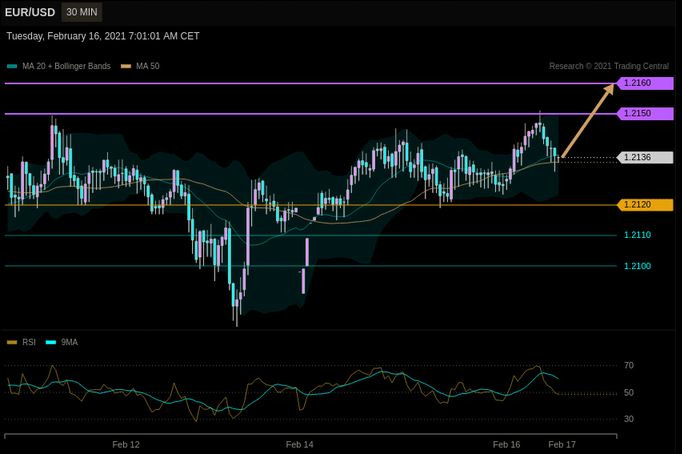Click the 1.2120 pivot price tag
The image size is (682, 454).
pos(645,204)
